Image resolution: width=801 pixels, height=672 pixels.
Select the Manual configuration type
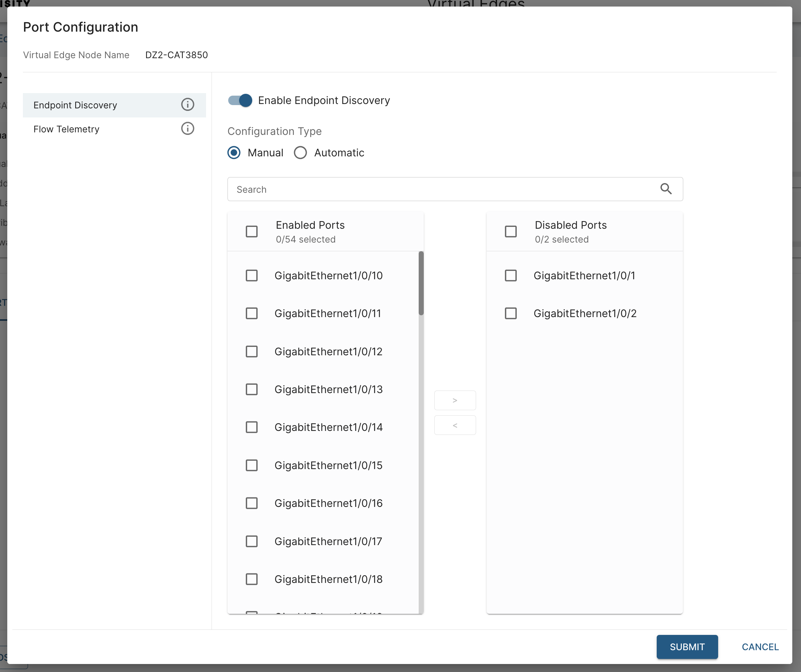[234, 153]
